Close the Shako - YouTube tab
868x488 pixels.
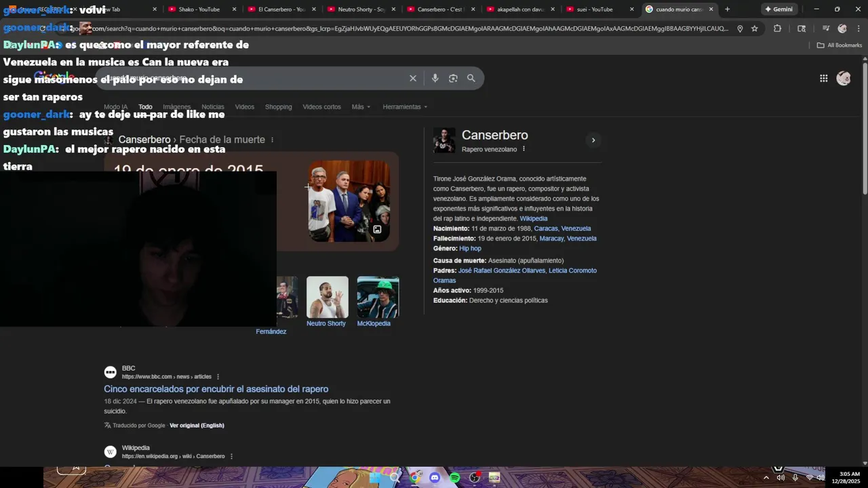(235, 9)
